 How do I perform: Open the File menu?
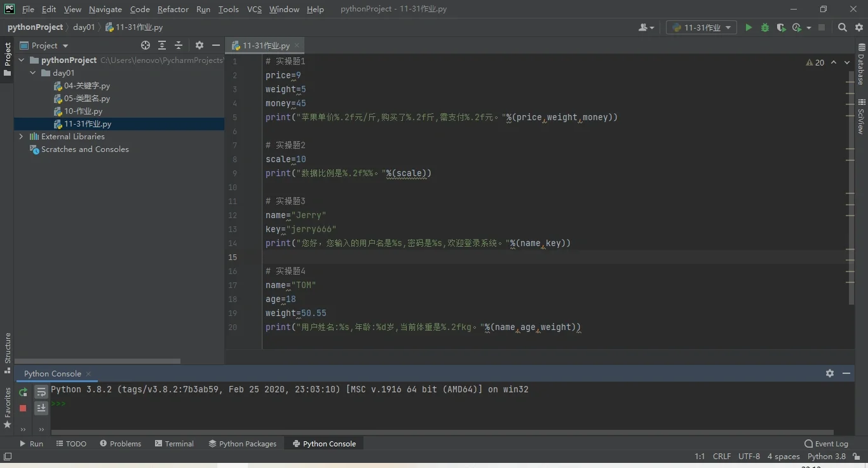coord(28,9)
